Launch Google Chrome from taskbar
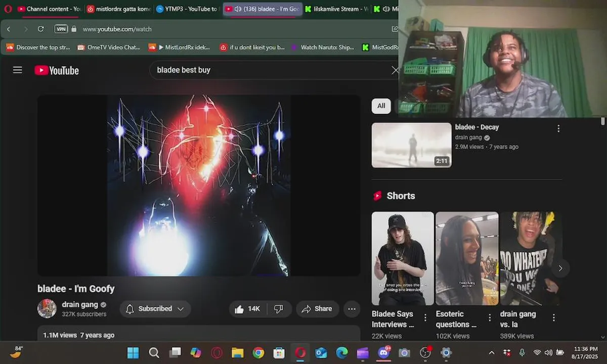 pos(258,353)
